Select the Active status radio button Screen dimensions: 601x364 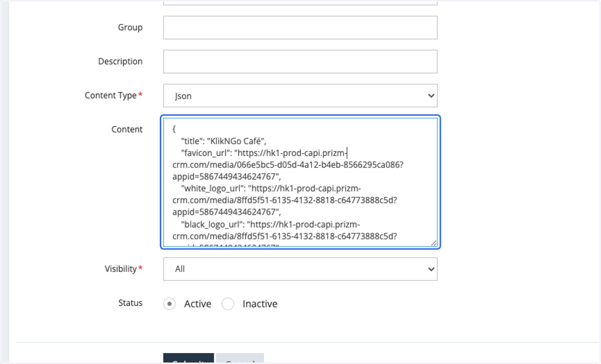tap(170, 304)
